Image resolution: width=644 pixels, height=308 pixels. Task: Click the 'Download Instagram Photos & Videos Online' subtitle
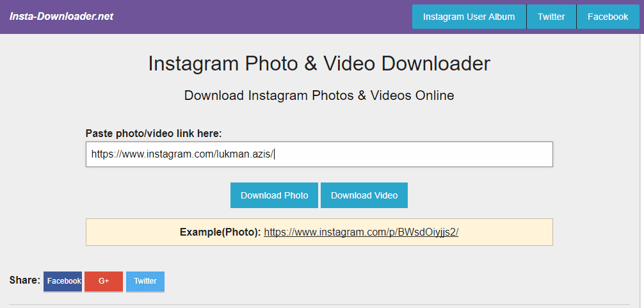(x=319, y=95)
